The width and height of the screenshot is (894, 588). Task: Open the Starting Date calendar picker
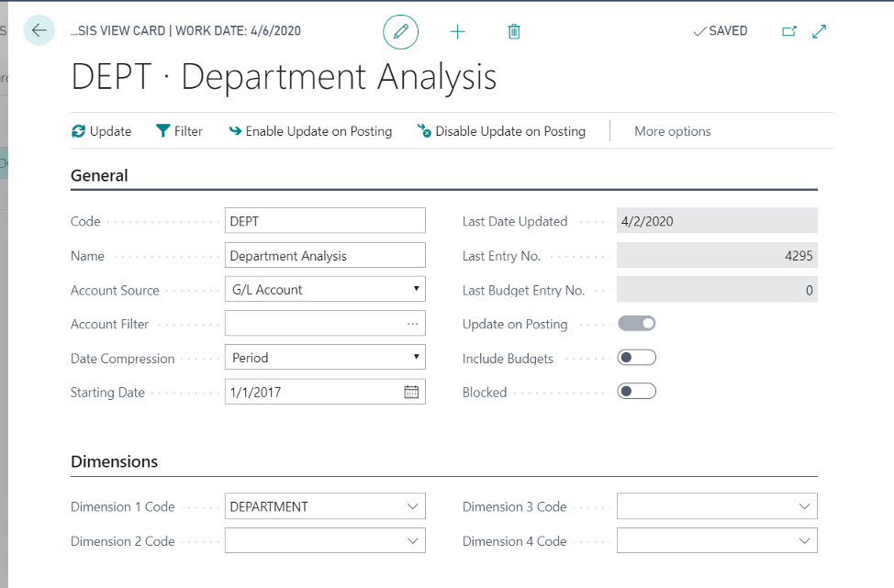(x=413, y=391)
